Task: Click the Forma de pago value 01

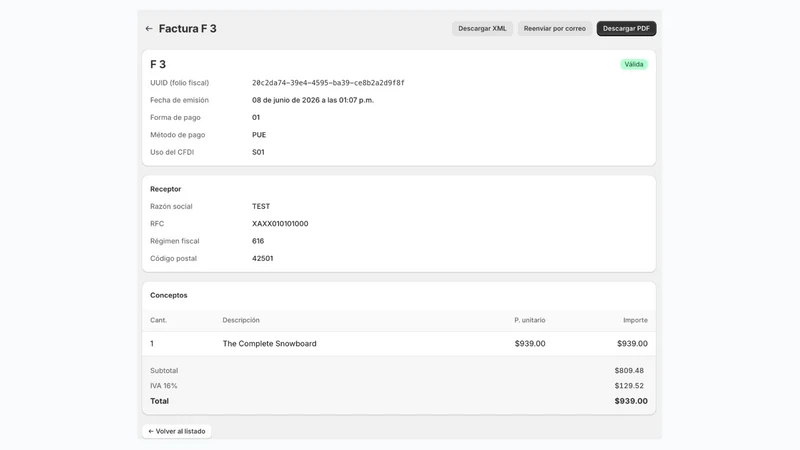Action: 256,117
